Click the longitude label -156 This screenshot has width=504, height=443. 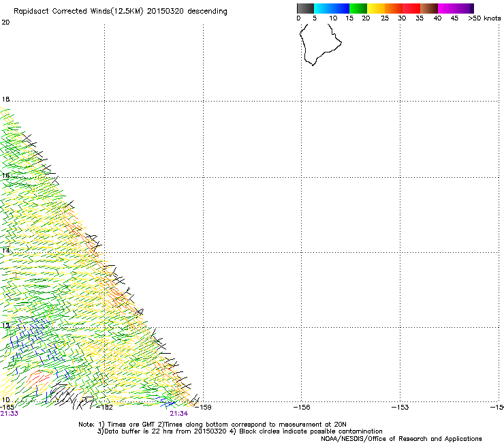[x=302, y=408]
